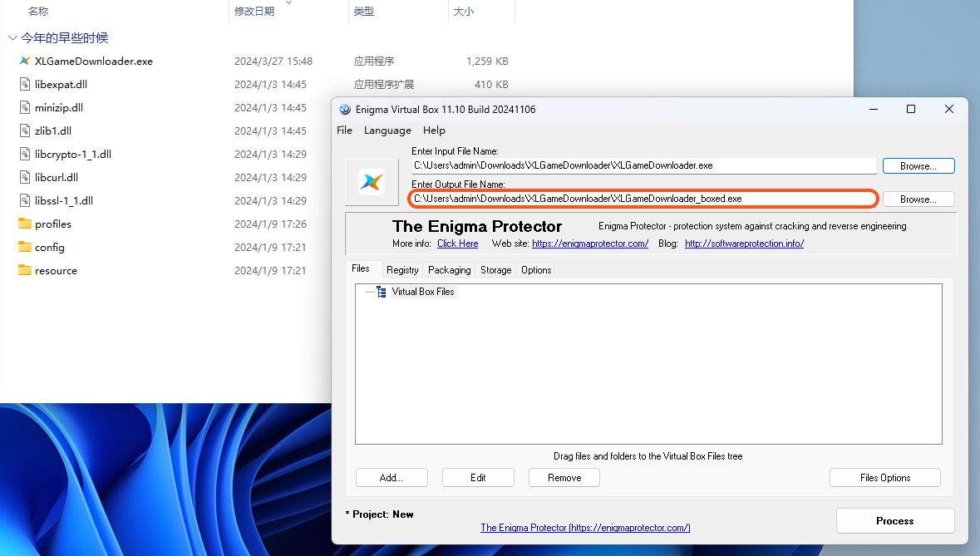Click the zlib1.dll file icon
Viewport: 980px width, 556px height.
(x=24, y=130)
